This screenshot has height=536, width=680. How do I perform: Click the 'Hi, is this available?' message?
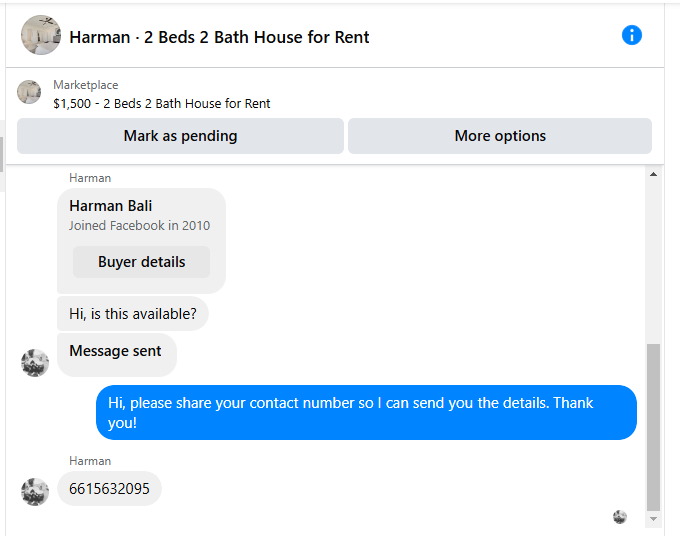coord(133,314)
